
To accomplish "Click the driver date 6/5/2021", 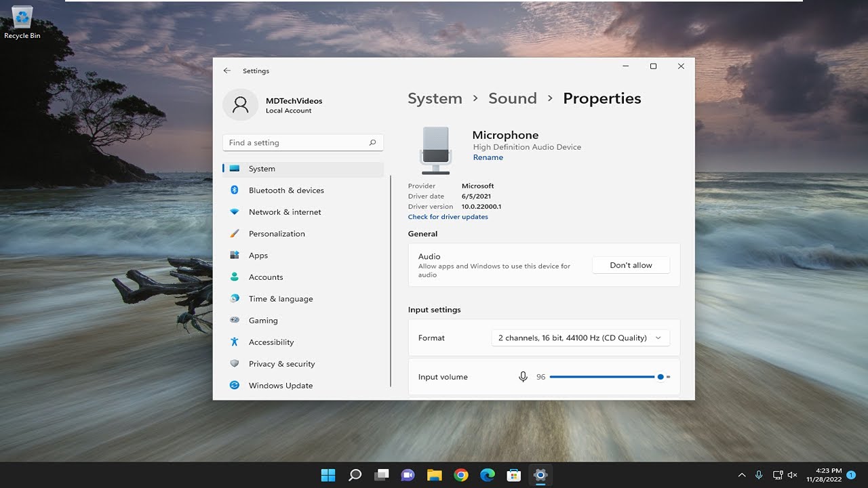I will coord(476,197).
